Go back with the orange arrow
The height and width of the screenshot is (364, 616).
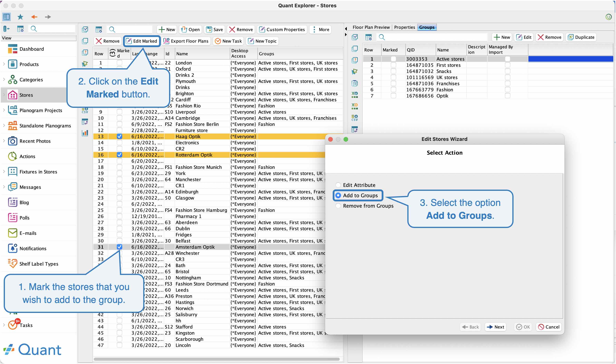click(x=34, y=17)
